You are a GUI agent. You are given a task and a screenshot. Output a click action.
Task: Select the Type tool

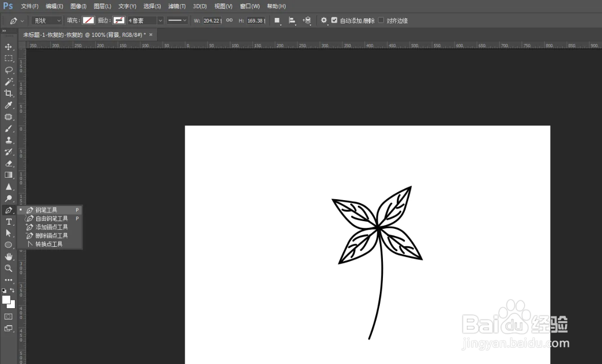[8, 222]
